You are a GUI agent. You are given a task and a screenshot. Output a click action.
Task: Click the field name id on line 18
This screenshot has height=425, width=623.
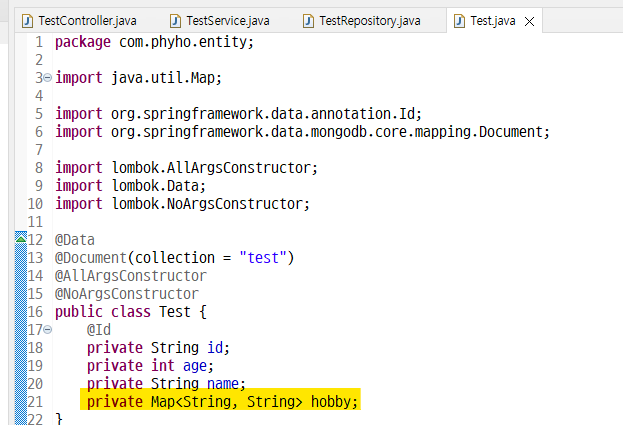tap(215, 348)
